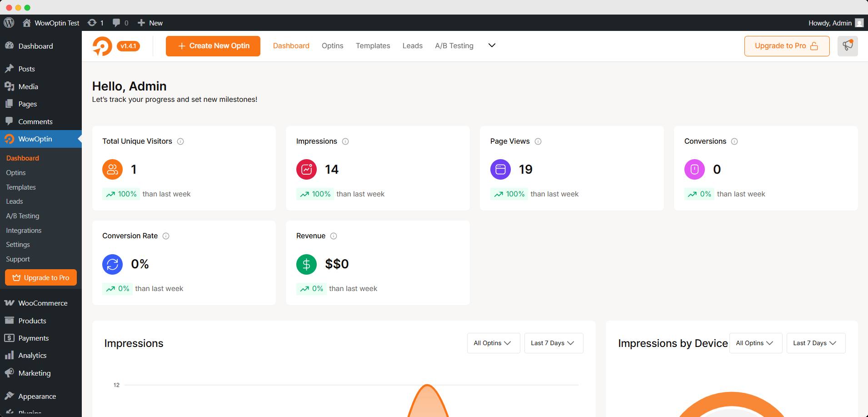Viewport: 868px width, 417px height.
Task: Open Last 7 Days dropdown in Impressions by Device
Action: click(816, 343)
